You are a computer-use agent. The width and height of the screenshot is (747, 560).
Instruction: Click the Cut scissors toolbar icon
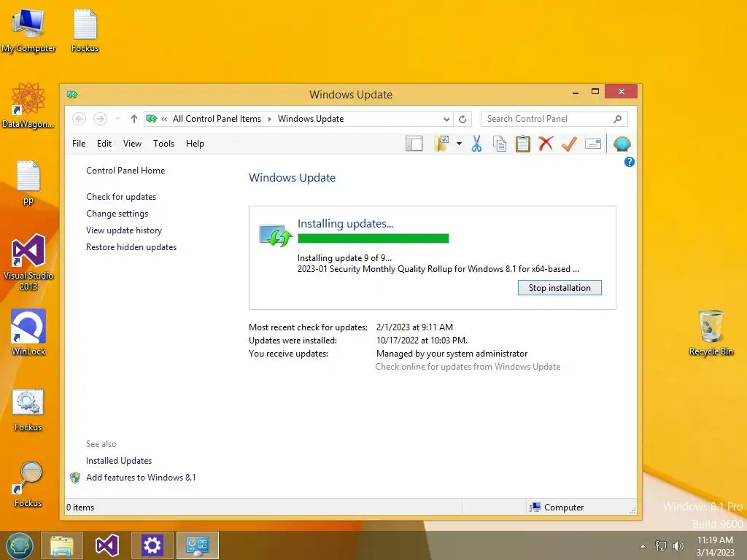click(x=476, y=144)
